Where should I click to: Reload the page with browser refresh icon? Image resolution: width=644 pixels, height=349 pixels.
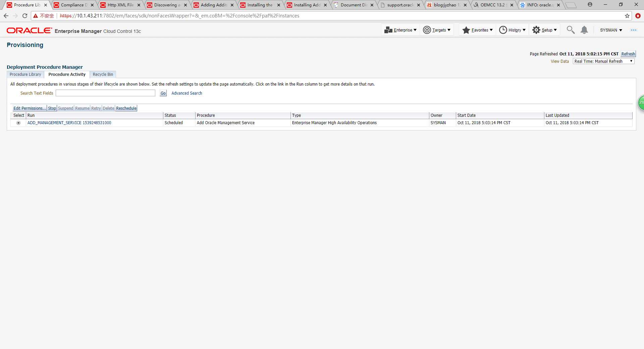pyautogui.click(x=25, y=16)
